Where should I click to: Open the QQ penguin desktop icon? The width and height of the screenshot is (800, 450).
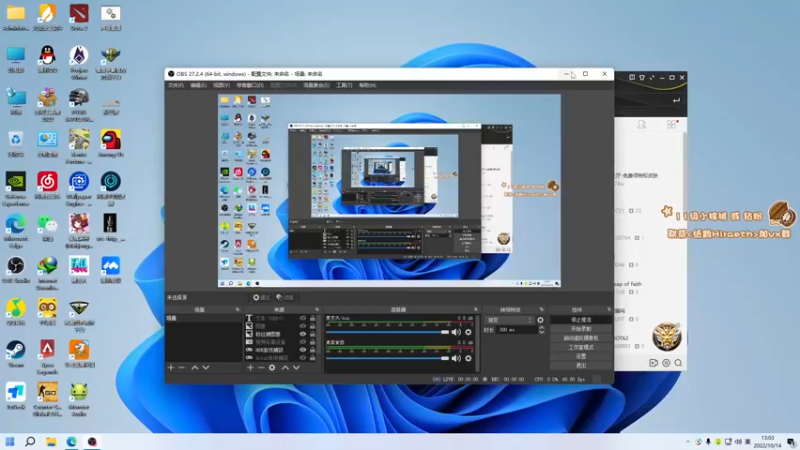(x=47, y=59)
